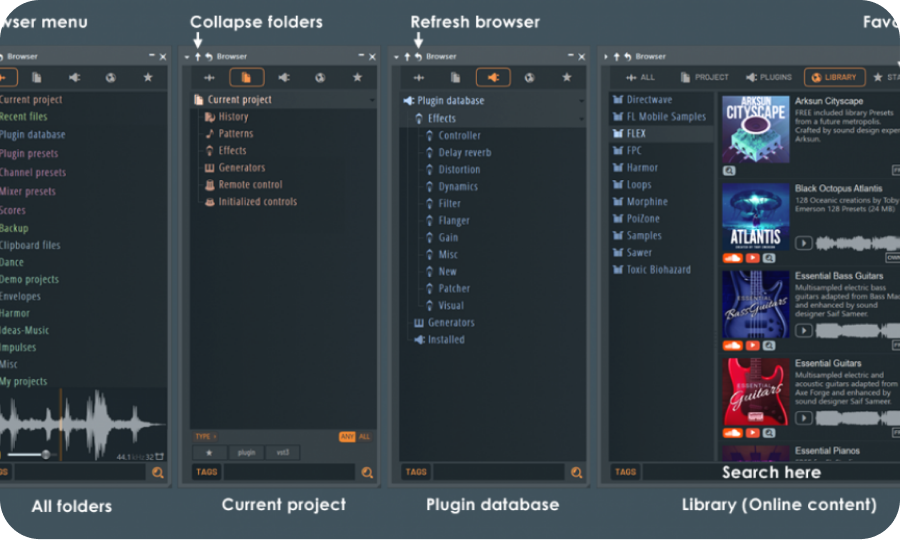Open Black Octopus Atlantis thumbnail
900x540 pixels.
click(x=756, y=217)
